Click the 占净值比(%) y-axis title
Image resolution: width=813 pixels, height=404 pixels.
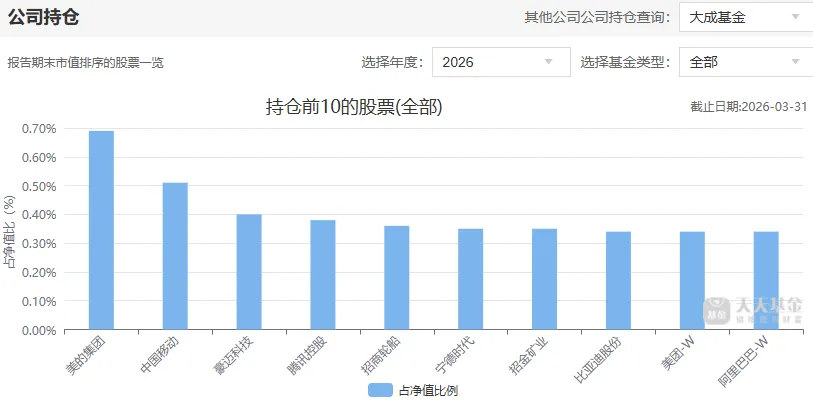pyautogui.click(x=9, y=232)
